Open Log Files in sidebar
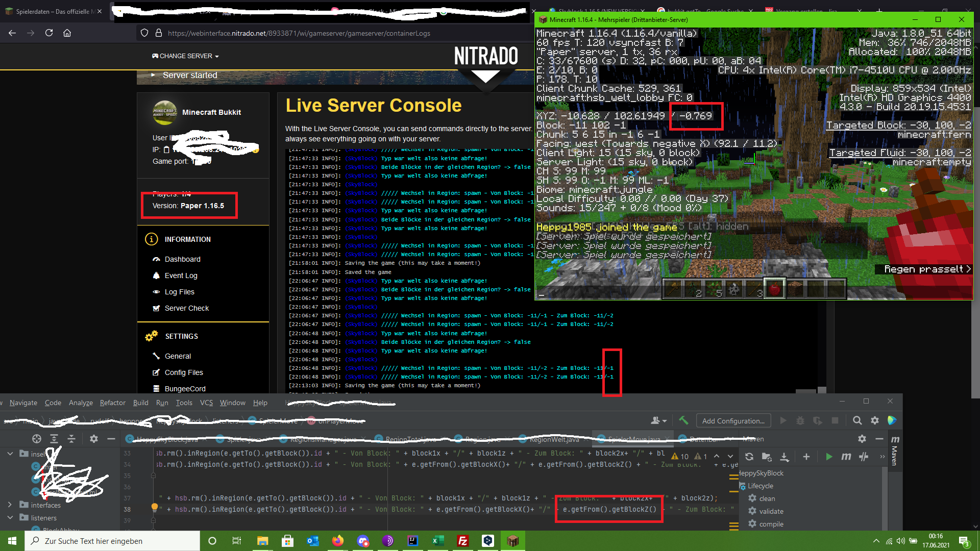 point(179,292)
